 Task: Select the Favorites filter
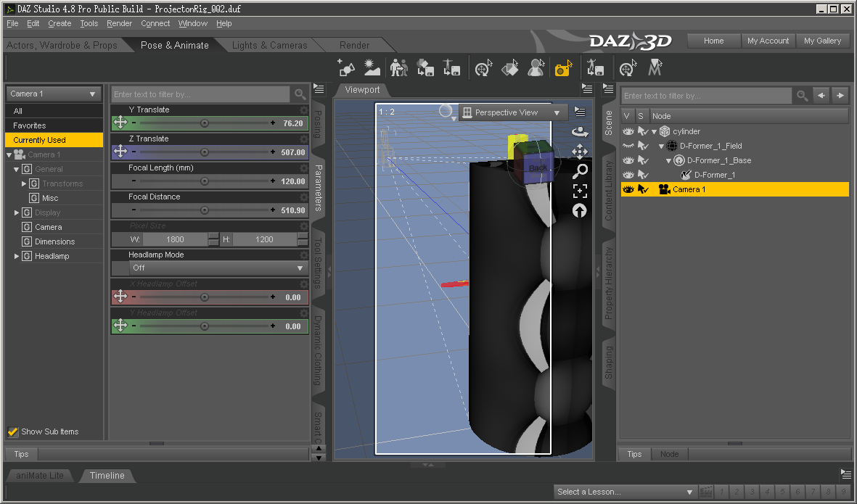pyautogui.click(x=54, y=125)
